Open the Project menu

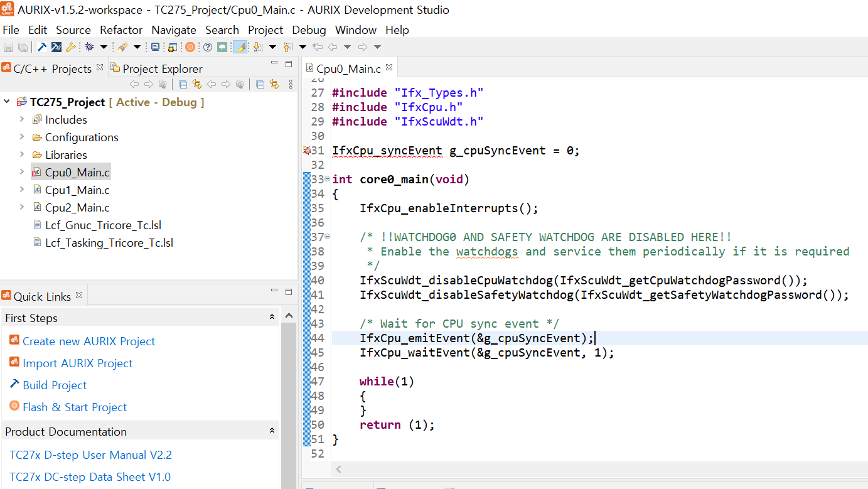pyautogui.click(x=265, y=30)
